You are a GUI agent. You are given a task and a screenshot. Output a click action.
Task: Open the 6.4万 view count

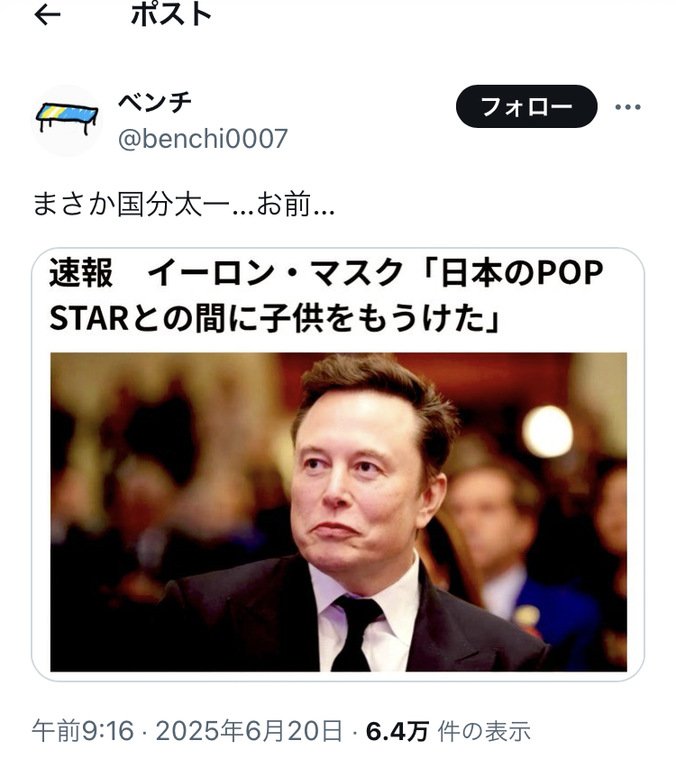click(397, 732)
